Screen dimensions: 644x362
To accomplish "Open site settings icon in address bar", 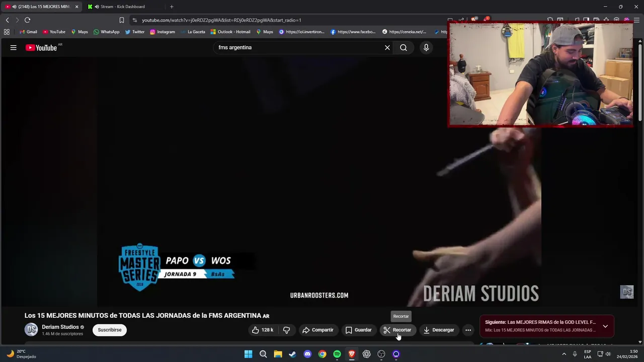I will pos(134,20).
